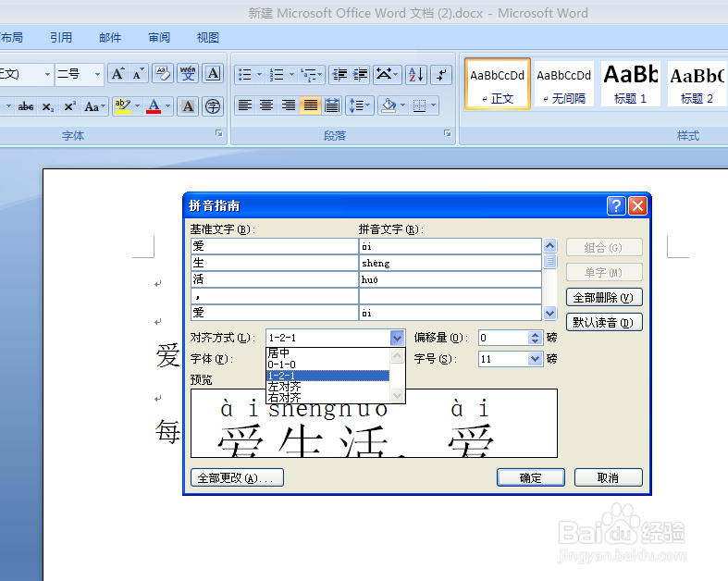Select 右对齐 alignment option
Screen dimensions: 728x581
pos(327,398)
